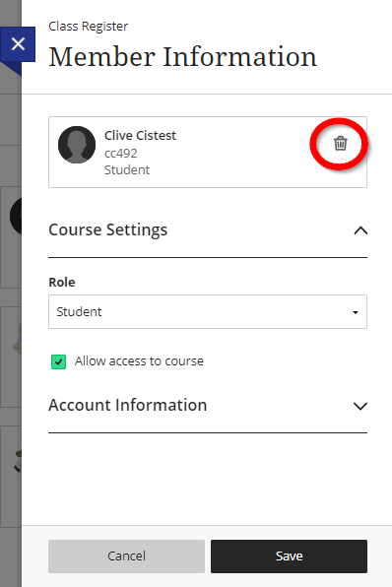Collapse Course Settings with the up chevron
The height and width of the screenshot is (587, 392).
(x=360, y=230)
